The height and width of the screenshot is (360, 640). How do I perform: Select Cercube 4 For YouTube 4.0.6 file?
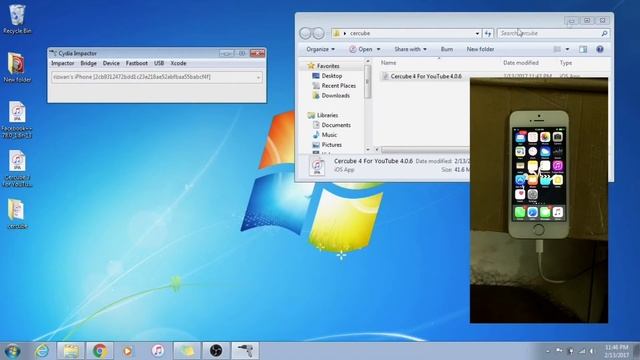(426, 76)
